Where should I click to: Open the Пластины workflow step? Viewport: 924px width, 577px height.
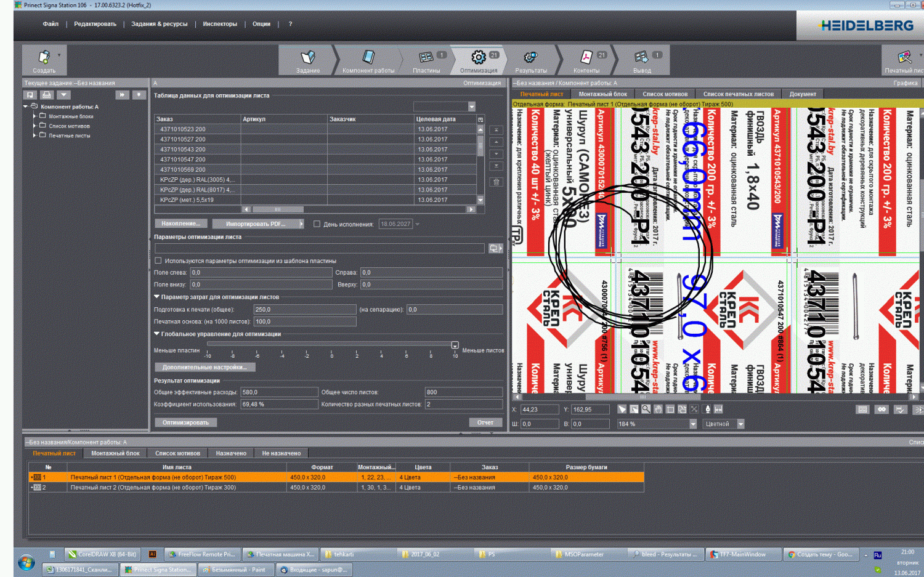tap(426, 60)
